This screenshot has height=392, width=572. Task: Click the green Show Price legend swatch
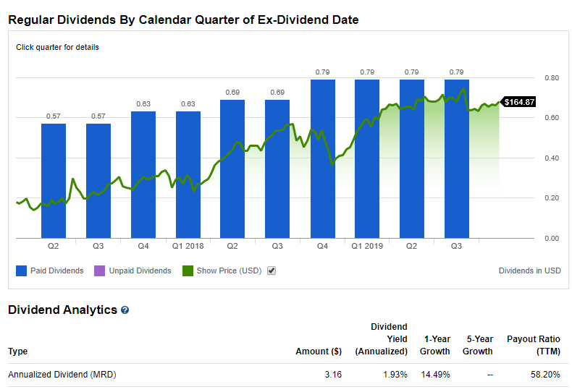pyautogui.click(x=188, y=270)
